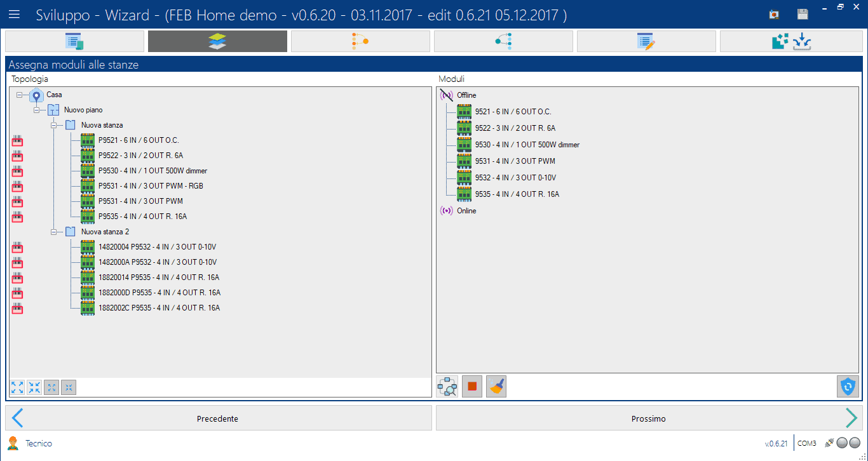Image resolution: width=868 pixels, height=461 pixels.
Task: Open the orange nodes wizard step tab
Action: click(360, 41)
